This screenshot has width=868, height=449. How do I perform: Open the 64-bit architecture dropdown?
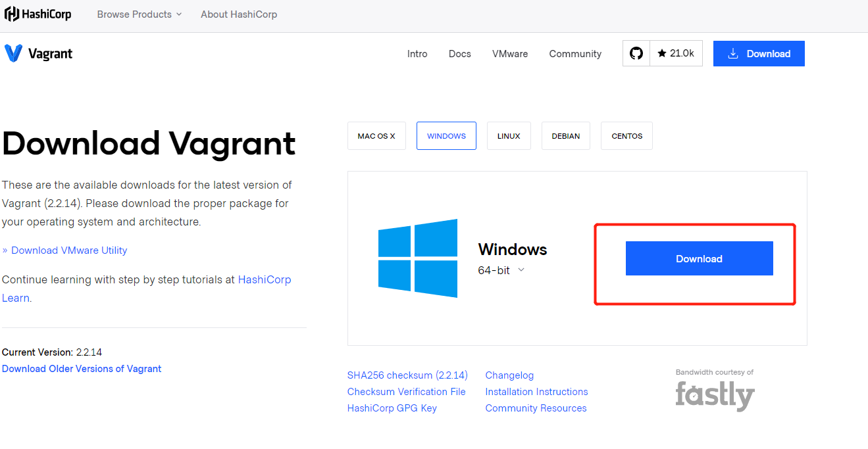(501, 270)
